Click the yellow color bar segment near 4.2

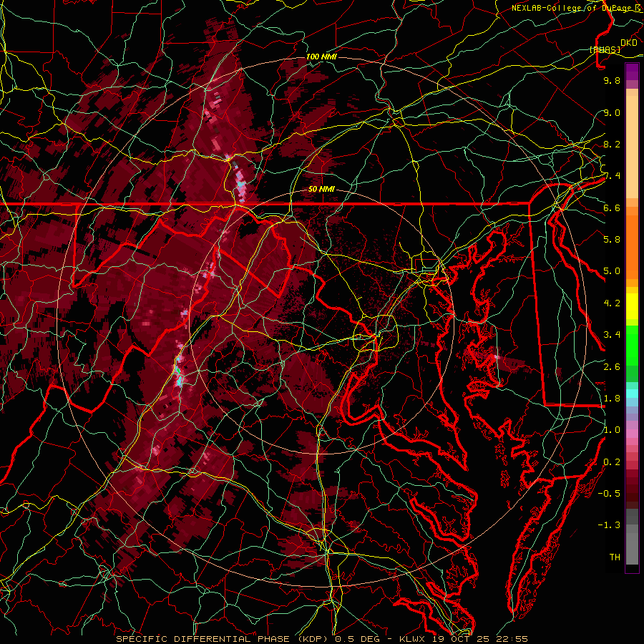pyautogui.click(x=632, y=306)
